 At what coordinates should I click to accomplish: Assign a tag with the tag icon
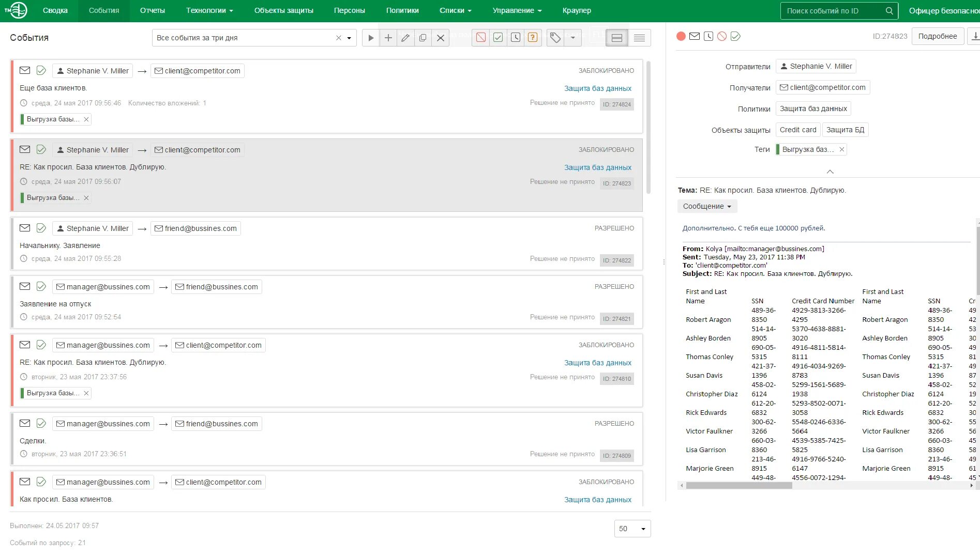[x=555, y=38]
